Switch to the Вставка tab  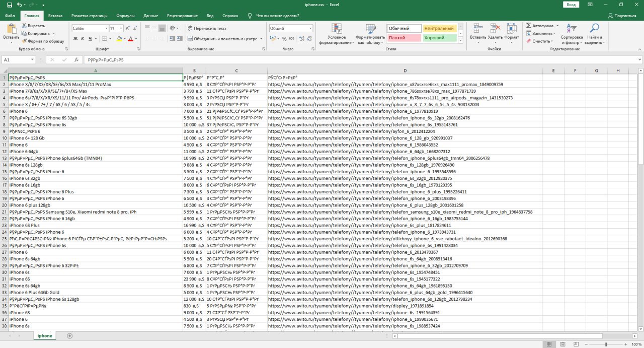pos(55,16)
